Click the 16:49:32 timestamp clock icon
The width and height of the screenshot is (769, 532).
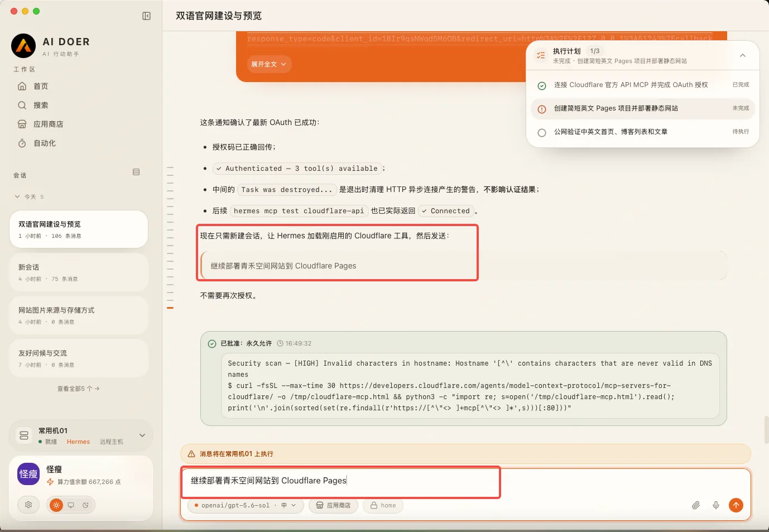pos(280,344)
